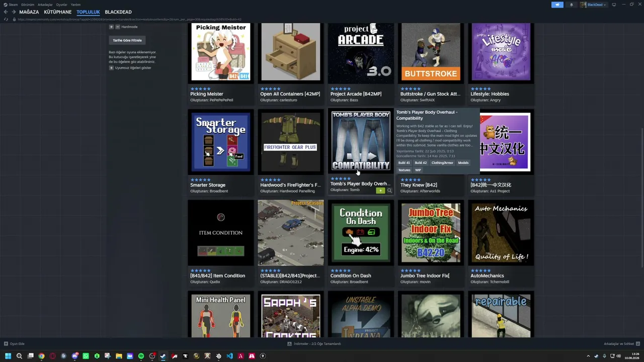Image resolution: width=644 pixels, height=362 pixels.
Task: Open the Picking Meister mod title
Action: [x=207, y=94]
